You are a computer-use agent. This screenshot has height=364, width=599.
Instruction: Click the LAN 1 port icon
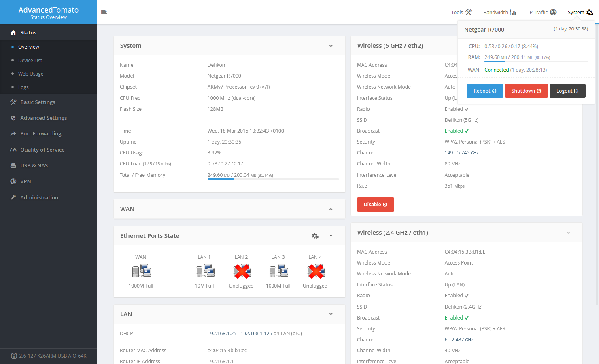coord(205,271)
